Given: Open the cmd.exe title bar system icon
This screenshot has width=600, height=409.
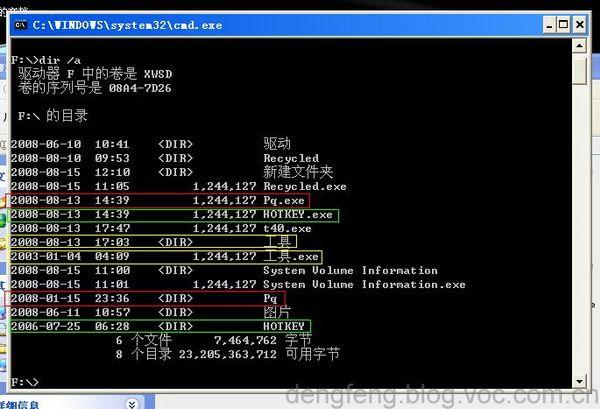Looking at the screenshot, I should pos(20,25).
